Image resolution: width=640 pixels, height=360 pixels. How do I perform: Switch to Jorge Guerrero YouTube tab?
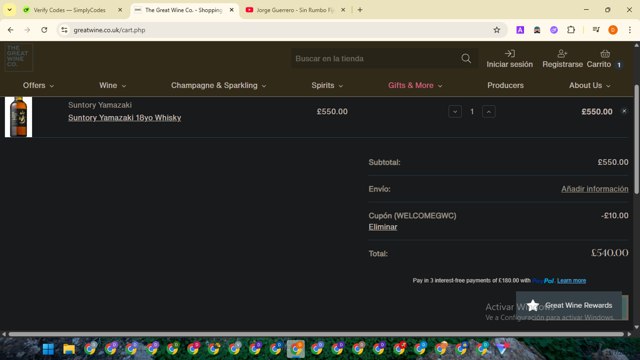pos(296,10)
